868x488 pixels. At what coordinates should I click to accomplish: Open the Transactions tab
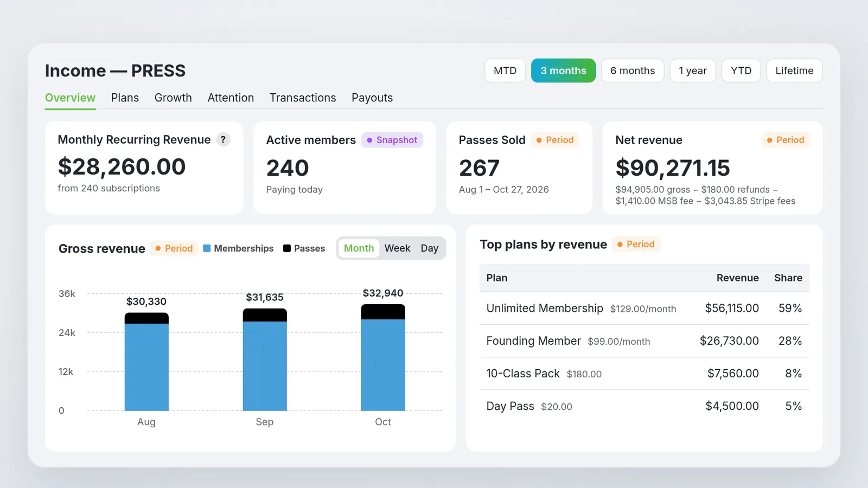pos(303,98)
